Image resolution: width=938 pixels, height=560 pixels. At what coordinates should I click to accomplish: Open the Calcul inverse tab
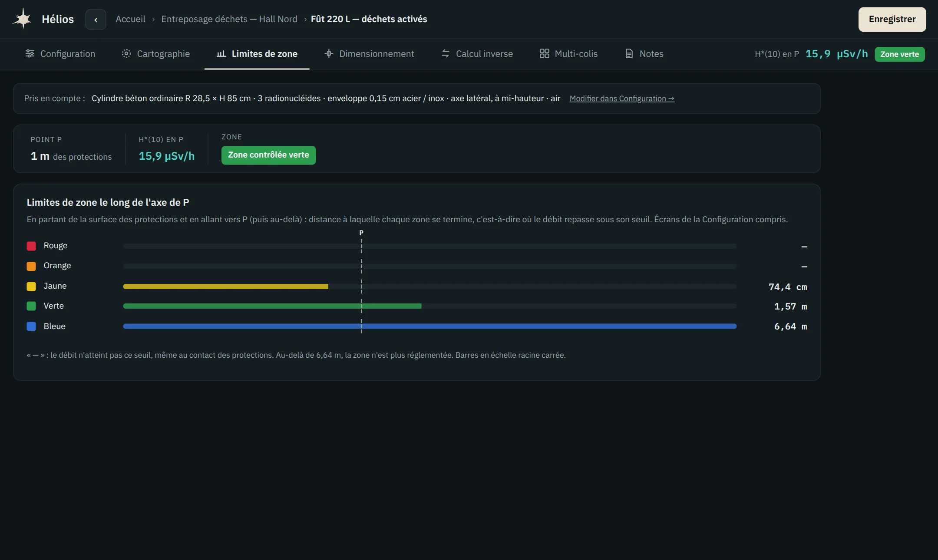click(x=477, y=54)
